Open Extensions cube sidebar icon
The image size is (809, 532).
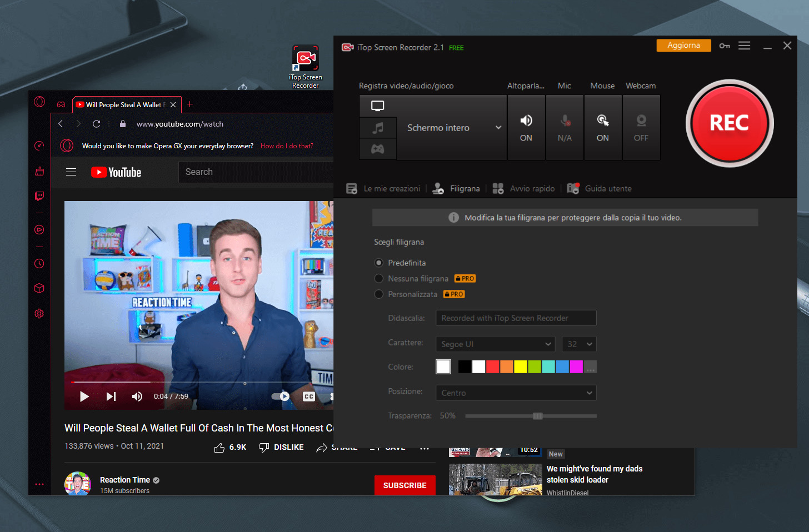(x=39, y=288)
